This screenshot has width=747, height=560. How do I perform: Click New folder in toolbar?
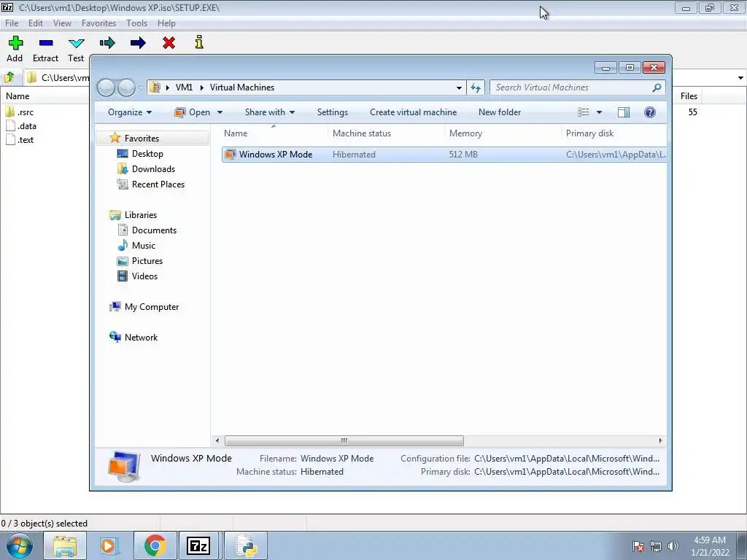(x=500, y=112)
